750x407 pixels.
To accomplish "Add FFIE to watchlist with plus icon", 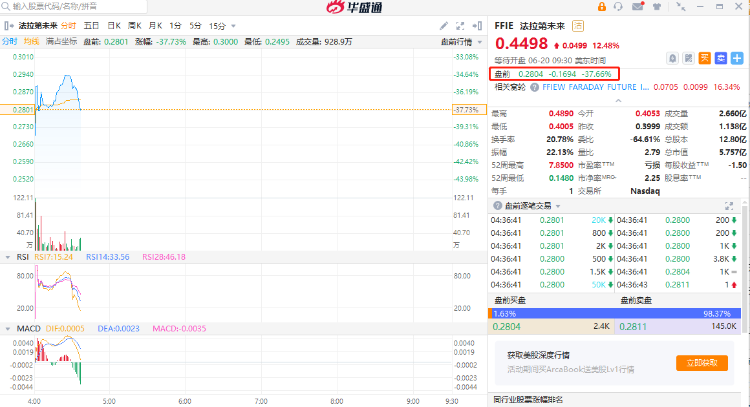I will (736, 58).
